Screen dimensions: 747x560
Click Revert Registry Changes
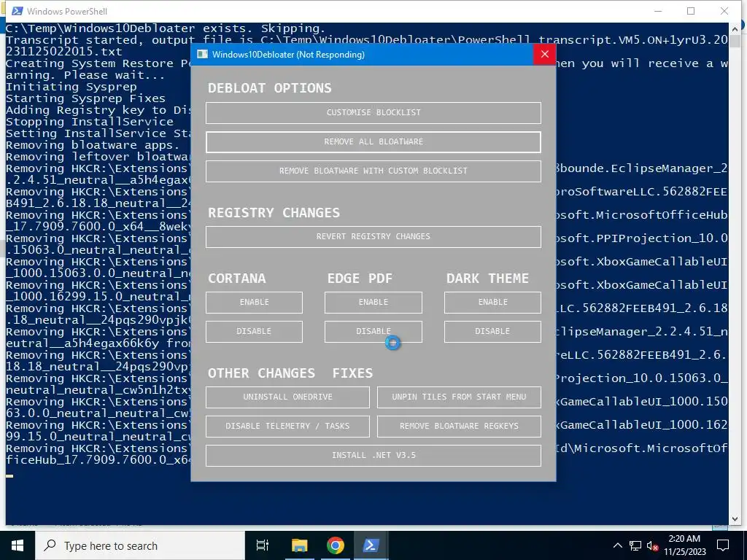(373, 237)
